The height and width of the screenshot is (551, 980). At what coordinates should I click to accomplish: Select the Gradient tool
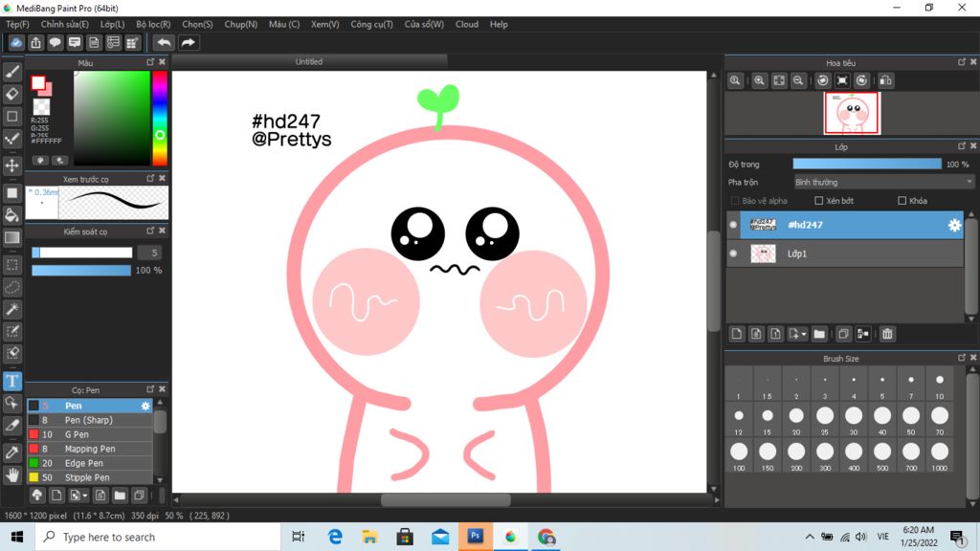click(11, 237)
